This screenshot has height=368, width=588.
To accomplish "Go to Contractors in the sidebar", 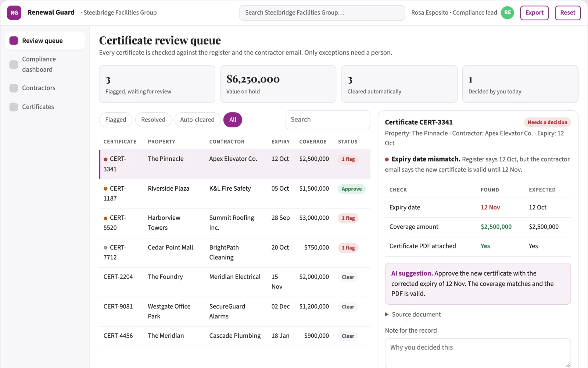I will coord(45,88).
